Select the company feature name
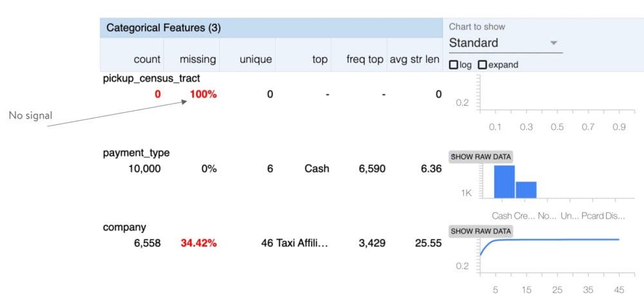Viewport: 644px width, 300px height. (124, 227)
